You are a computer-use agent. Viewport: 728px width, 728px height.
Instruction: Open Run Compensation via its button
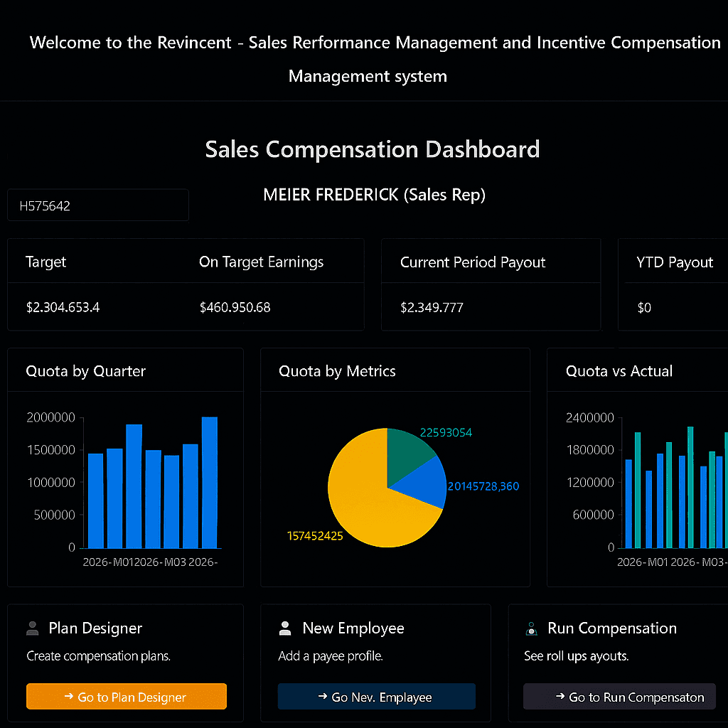click(x=619, y=697)
